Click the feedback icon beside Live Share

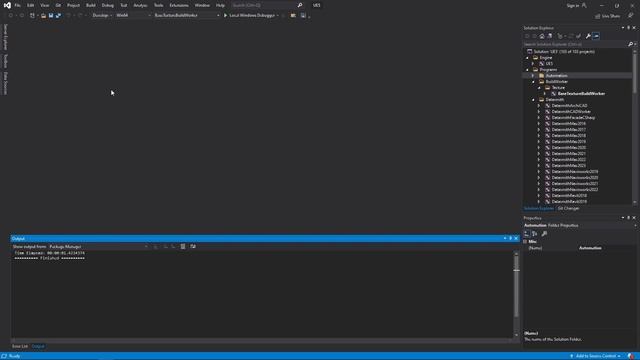click(630, 16)
